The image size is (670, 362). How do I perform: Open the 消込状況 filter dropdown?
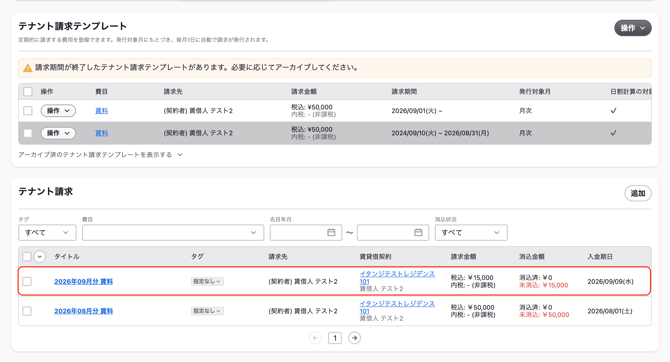[x=471, y=233]
